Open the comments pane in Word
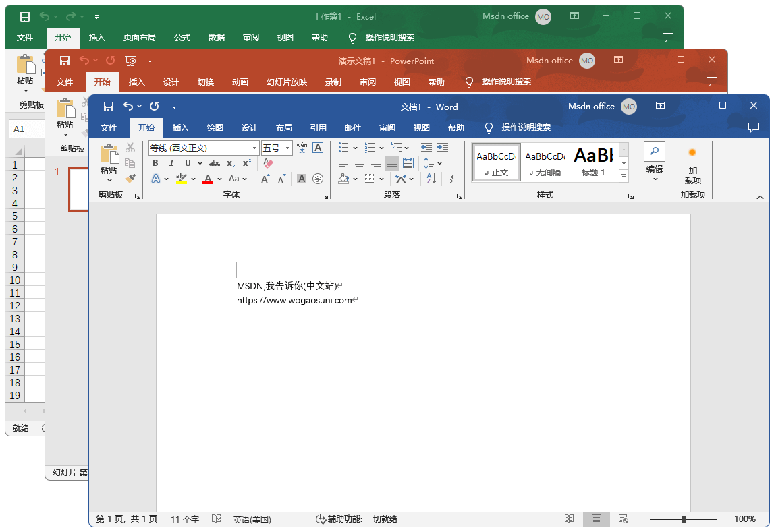 (x=753, y=127)
